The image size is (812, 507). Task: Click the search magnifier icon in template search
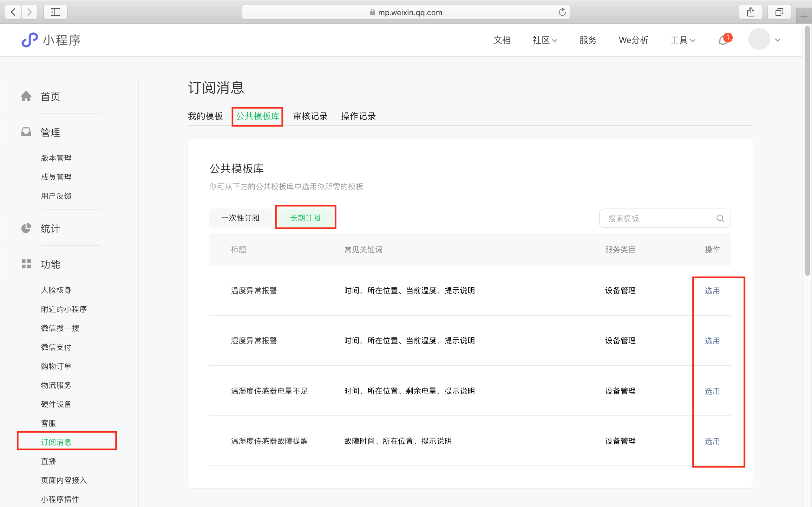point(720,218)
